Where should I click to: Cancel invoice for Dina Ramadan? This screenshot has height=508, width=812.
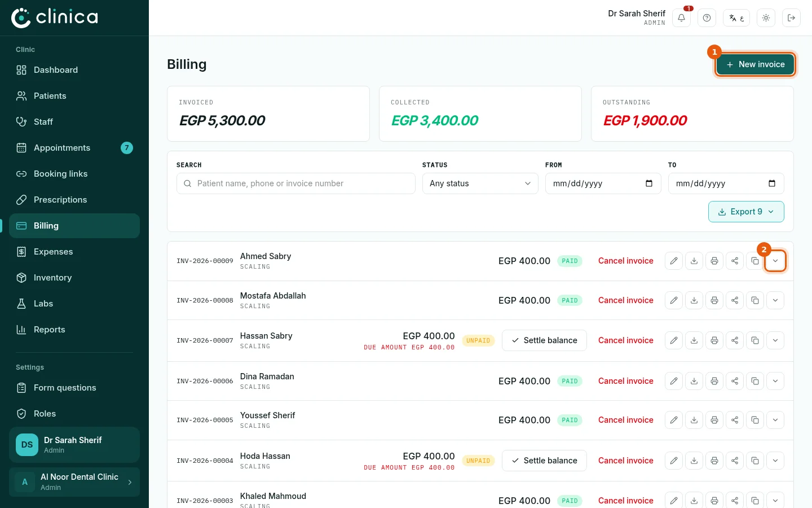[x=626, y=381]
